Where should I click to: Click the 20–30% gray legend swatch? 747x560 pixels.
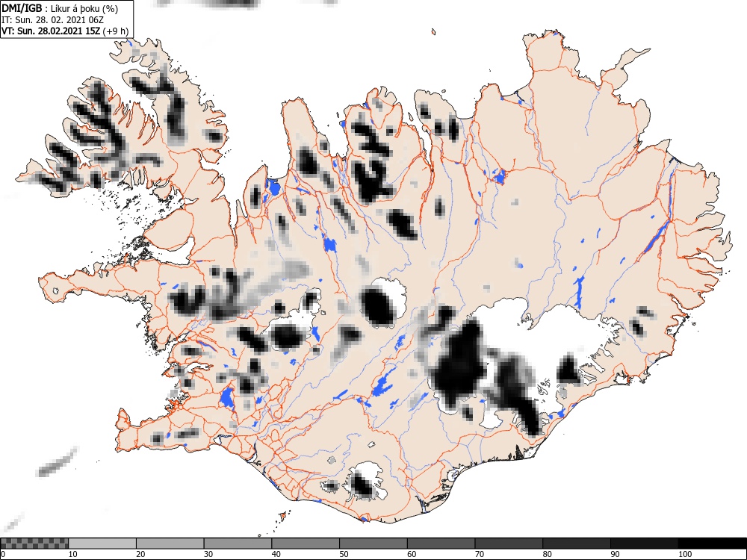click(170, 544)
